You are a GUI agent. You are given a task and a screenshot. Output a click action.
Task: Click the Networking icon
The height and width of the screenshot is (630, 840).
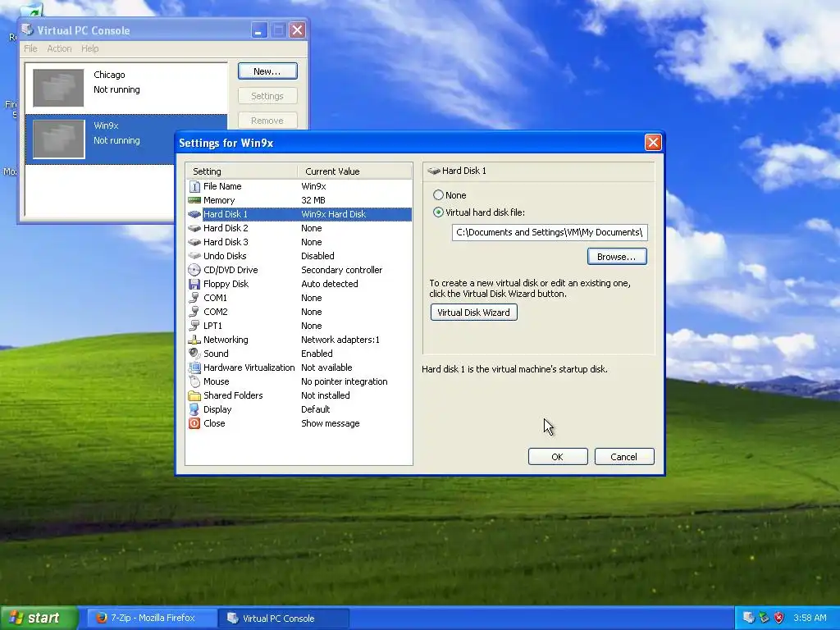(x=194, y=340)
